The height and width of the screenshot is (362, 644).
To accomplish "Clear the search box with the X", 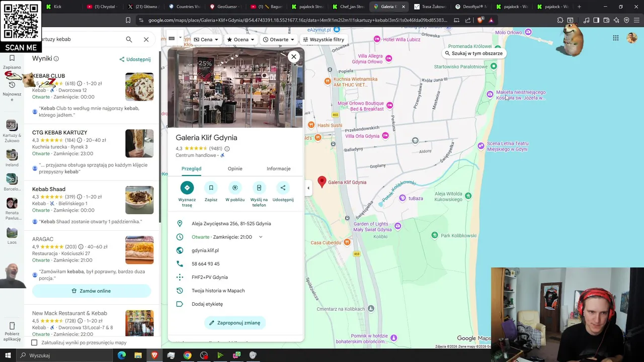I will click(146, 39).
